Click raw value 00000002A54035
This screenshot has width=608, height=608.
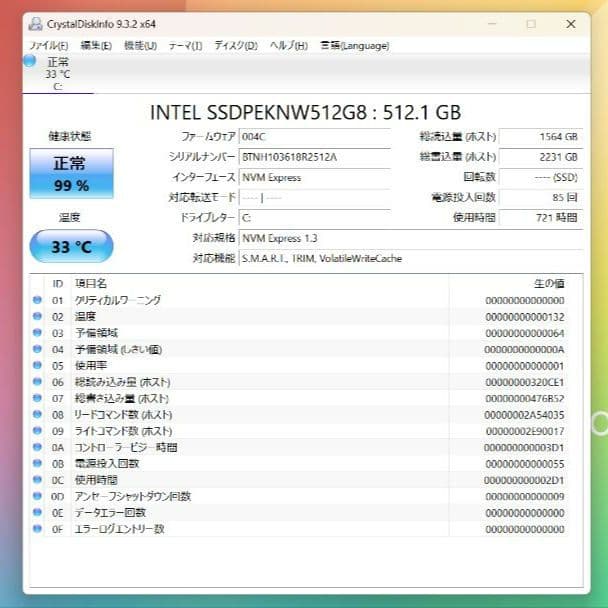click(x=524, y=415)
